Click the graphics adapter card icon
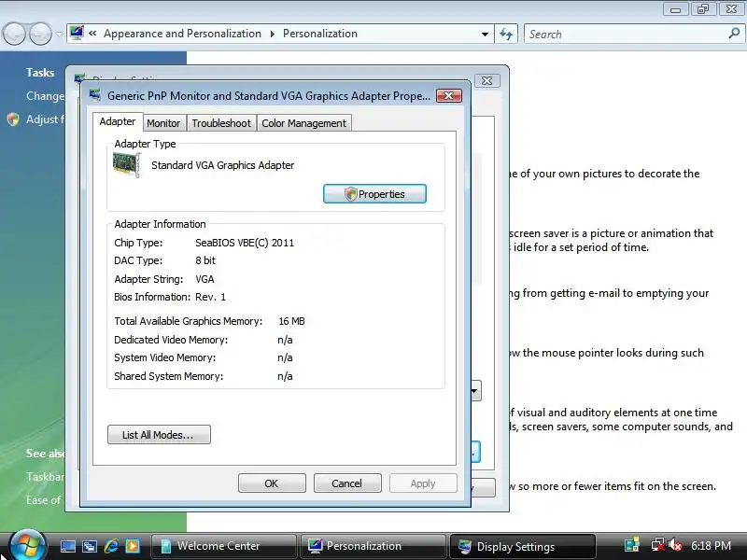Screen dimensions: 747x560 (126, 165)
